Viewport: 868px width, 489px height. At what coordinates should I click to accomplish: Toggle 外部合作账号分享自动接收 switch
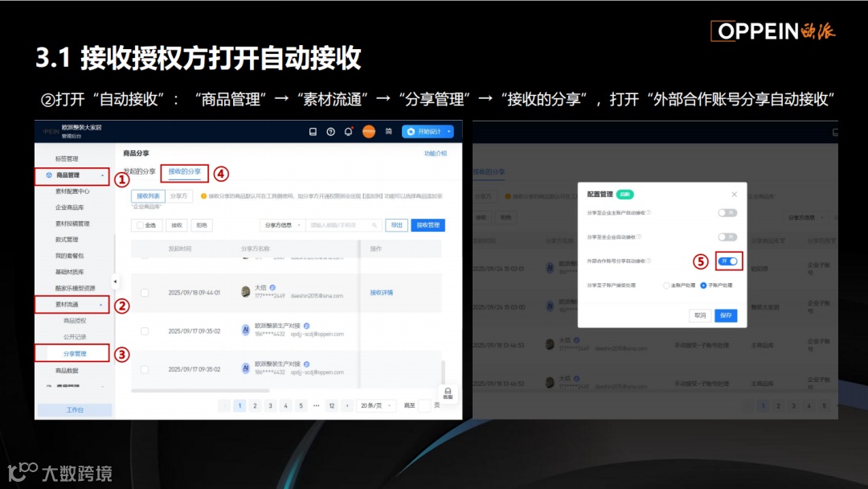pos(728,261)
